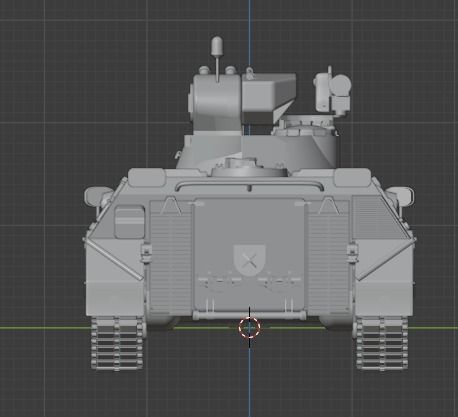Viewport: 458px width, 417px height.
Task: Select the square hatch on left hull side
Action: point(129,222)
